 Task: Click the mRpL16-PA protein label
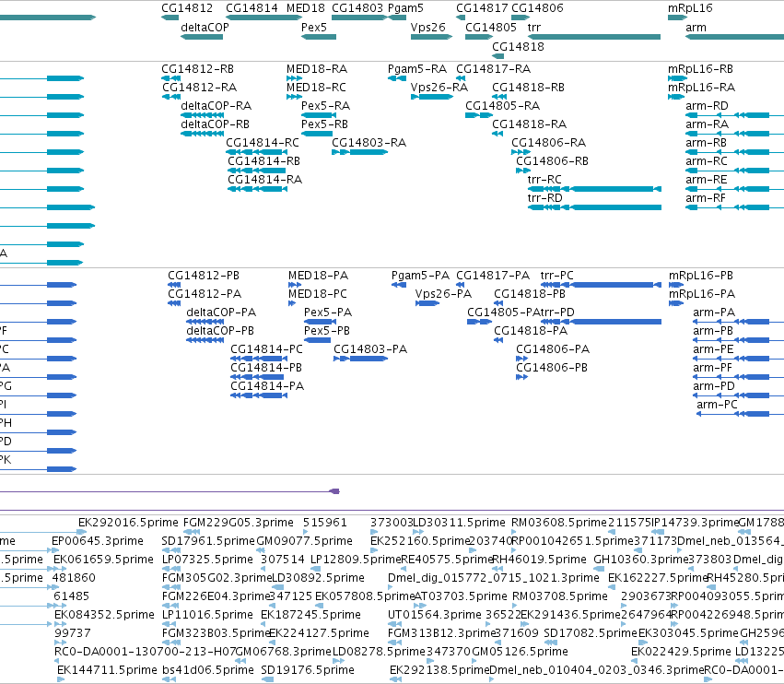pos(702,294)
